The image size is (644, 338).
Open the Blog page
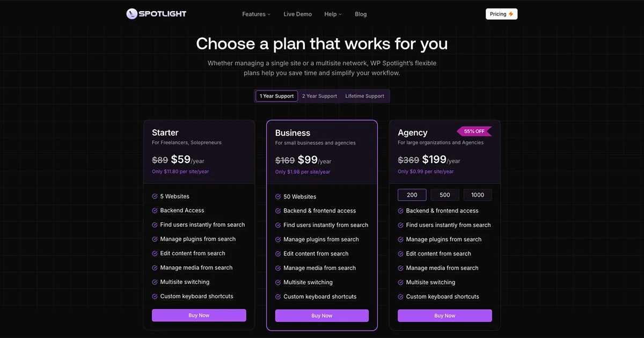[361, 14]
